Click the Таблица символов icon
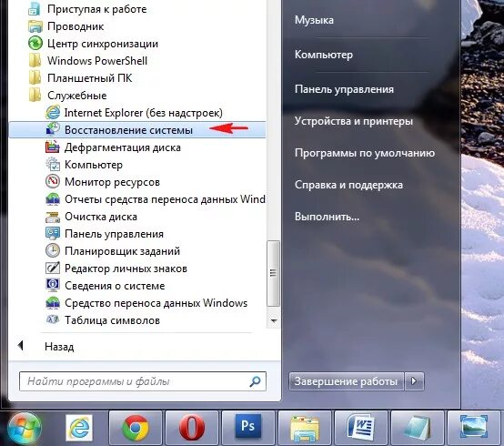 coord(53,320)
